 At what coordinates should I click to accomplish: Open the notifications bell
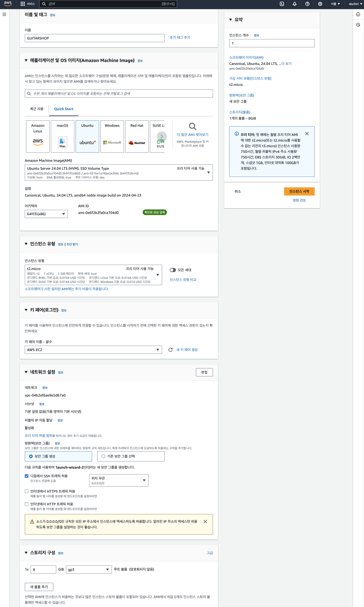tap(295, 4)
